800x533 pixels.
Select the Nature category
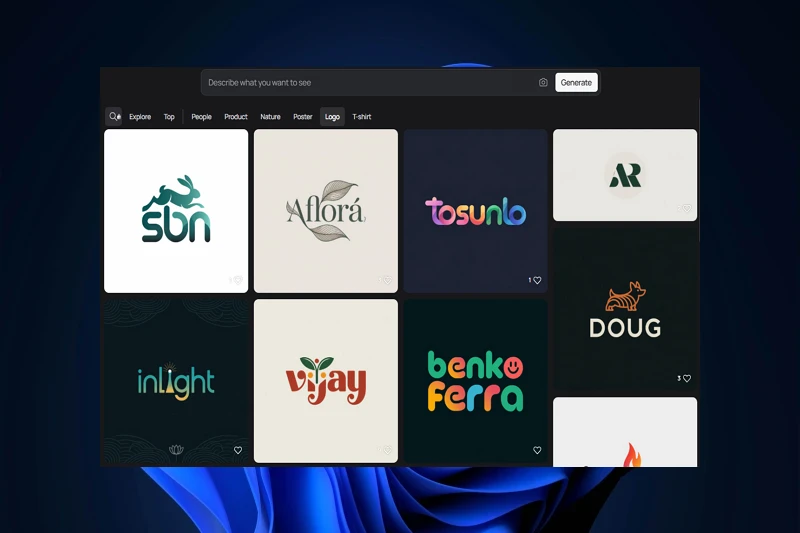[x=270, y=117]
